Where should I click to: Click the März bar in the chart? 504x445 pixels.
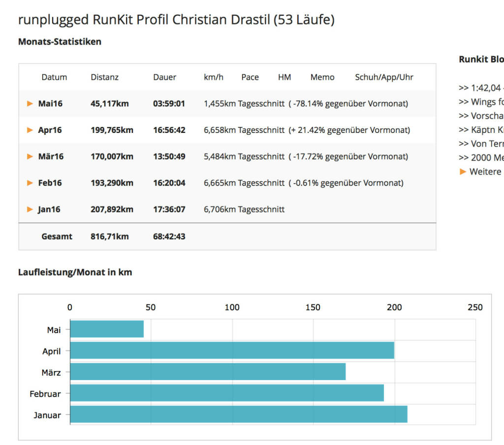tap(208, 371)
